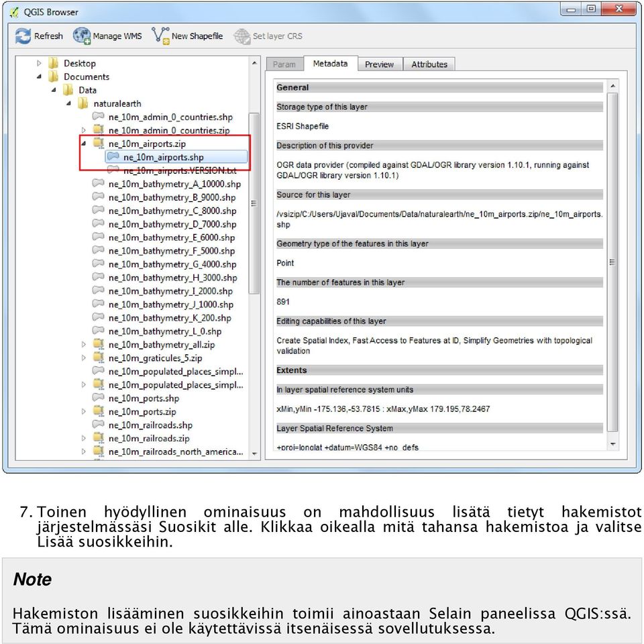Click the Data folder icon
Screen dimensions: 644x644
click(68, 90)
